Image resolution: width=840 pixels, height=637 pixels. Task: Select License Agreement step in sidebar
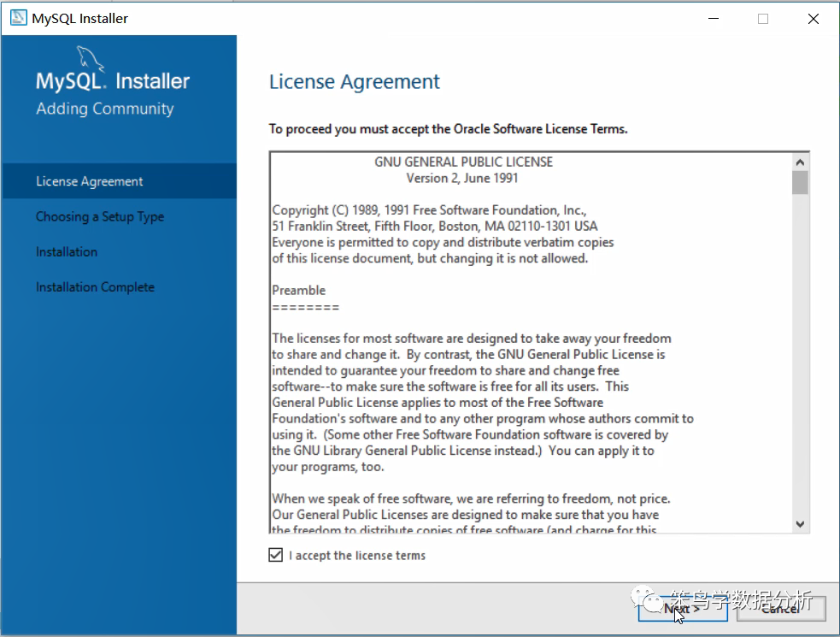(119, 181)
